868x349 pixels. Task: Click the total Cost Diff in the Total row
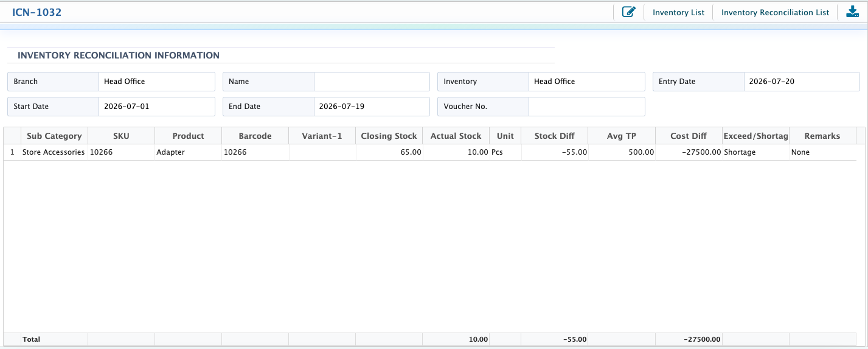[x=689, y=339]
